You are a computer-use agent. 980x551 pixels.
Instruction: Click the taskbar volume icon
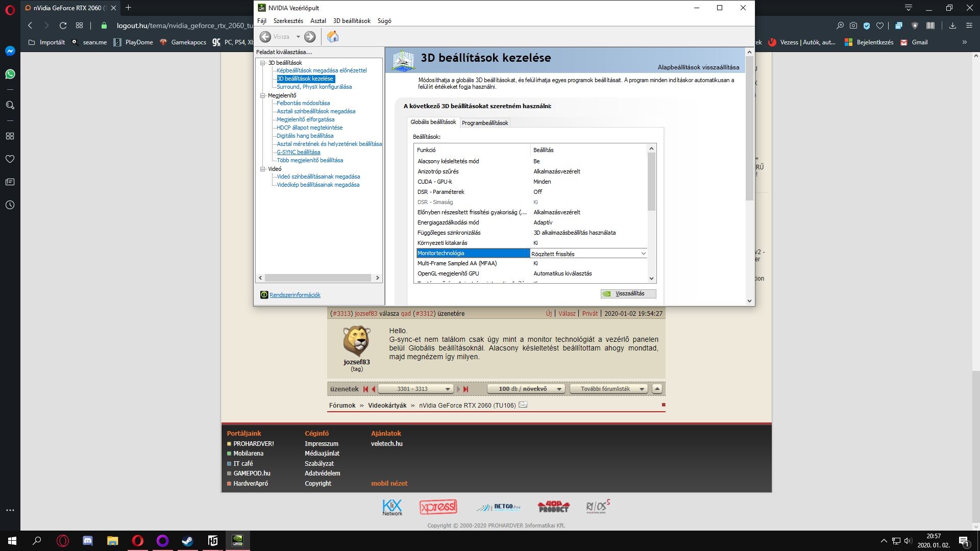[x=908, y=541]
